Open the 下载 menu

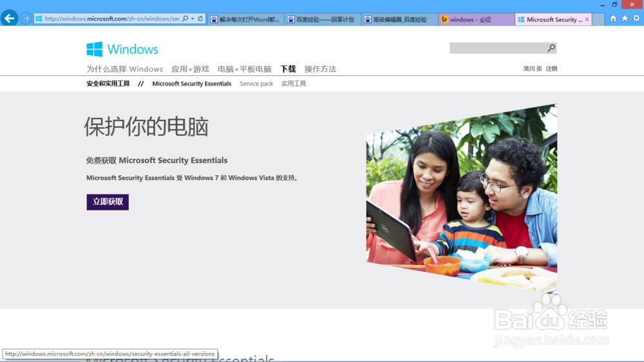[x=288, y=69]
